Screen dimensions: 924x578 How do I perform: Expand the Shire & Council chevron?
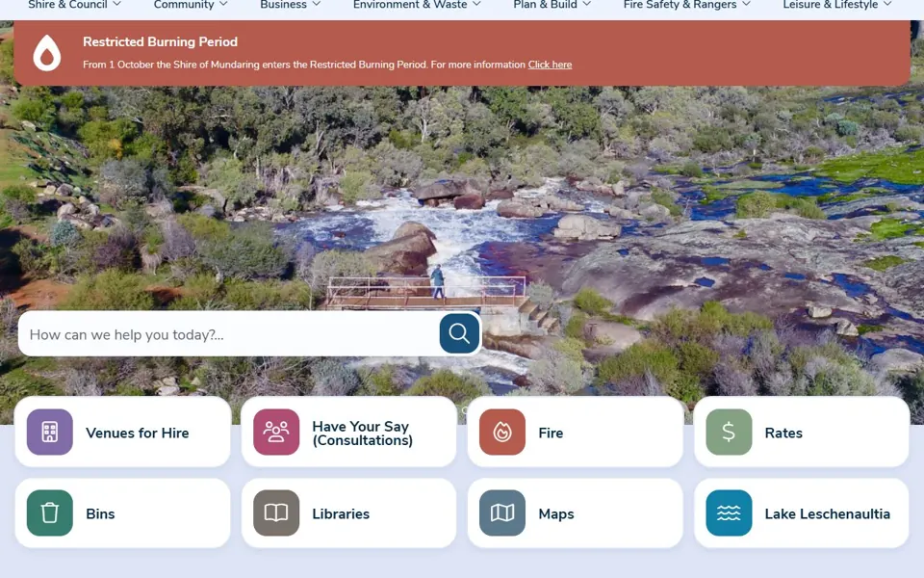(x=116, y=4)
